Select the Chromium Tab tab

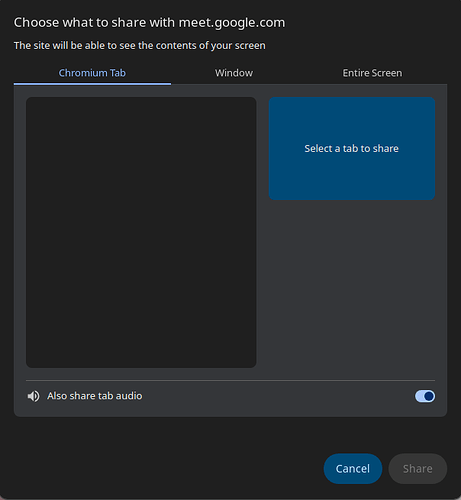tap(92, 73)
